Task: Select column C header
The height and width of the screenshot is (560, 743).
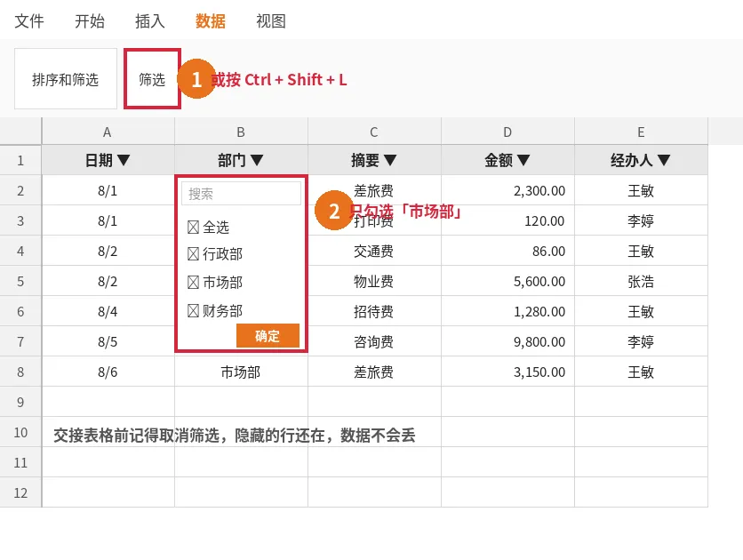Action: [374, 132]
